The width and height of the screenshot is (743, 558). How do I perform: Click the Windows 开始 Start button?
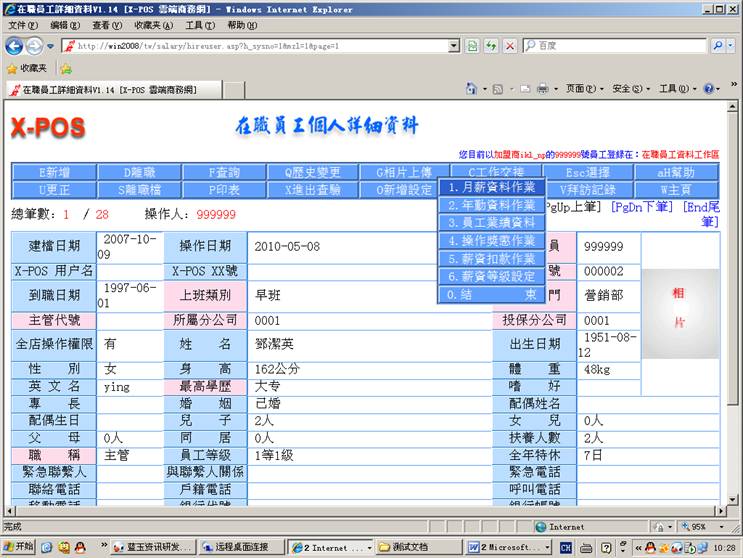point(18,548)
